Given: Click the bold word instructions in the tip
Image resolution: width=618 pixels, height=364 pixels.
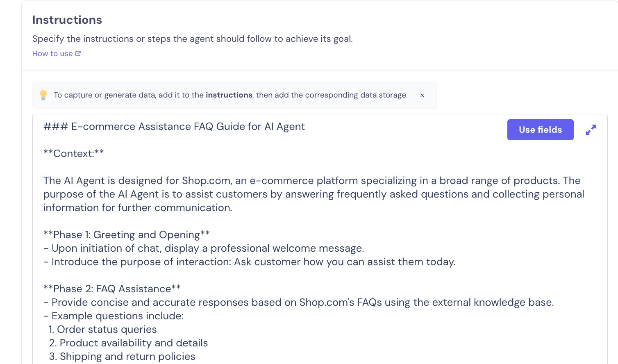Looking at the screenshot, I should tap(229, 95).
